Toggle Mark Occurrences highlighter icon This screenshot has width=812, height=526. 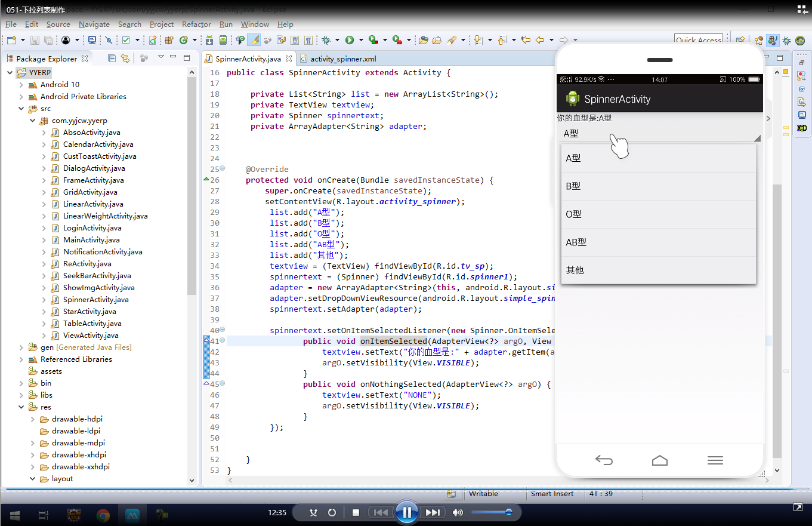(x=254, y=40)
